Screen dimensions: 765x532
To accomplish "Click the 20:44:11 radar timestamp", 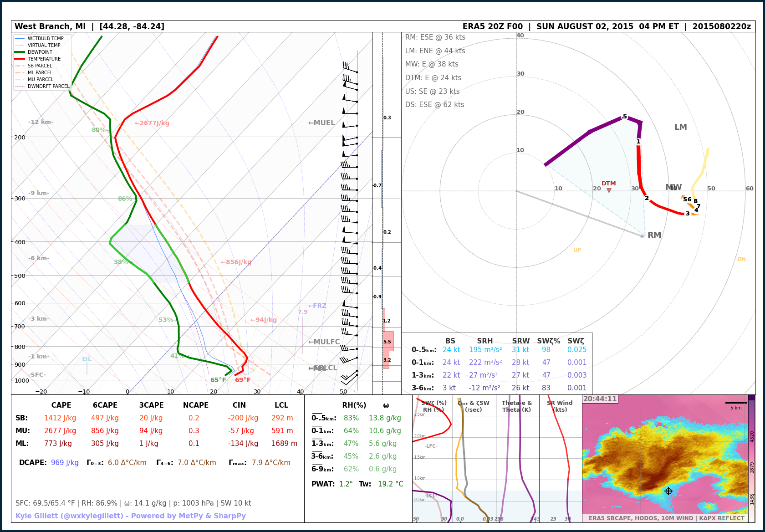I will point(600,399).
